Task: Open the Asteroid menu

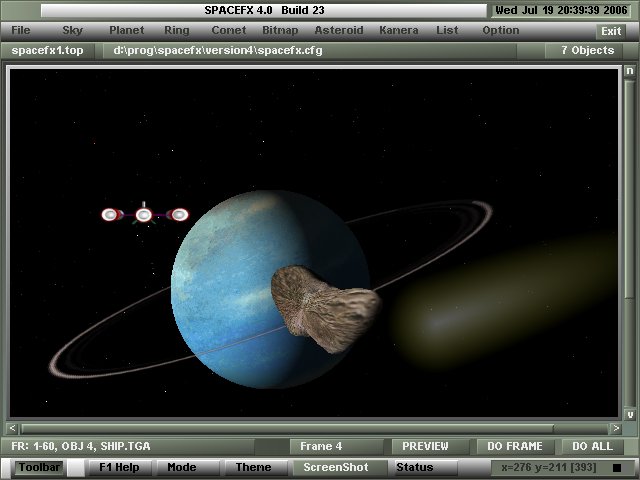Action: coord(339,30)
